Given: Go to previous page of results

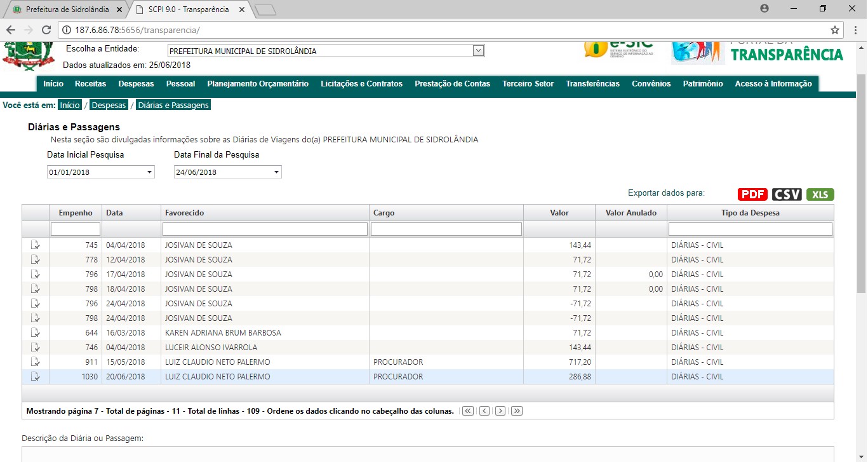Looking at the screenshot, I should click(484, 411).
